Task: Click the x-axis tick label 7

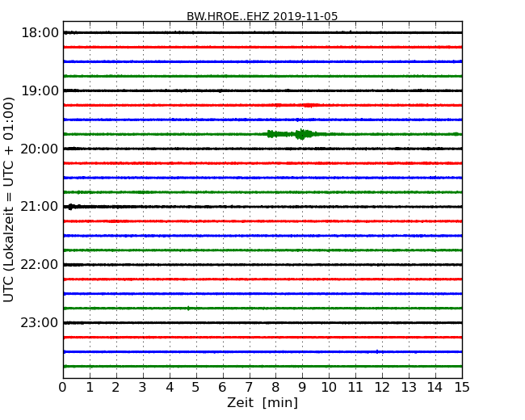Action: pyautogui.click(x=249, y=387)
